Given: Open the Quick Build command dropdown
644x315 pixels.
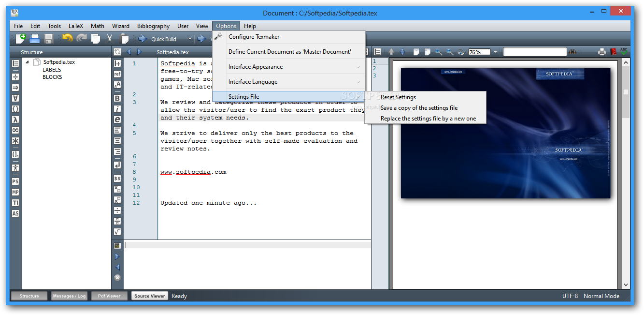Looking at the screenshot, I should click(190, 39).
